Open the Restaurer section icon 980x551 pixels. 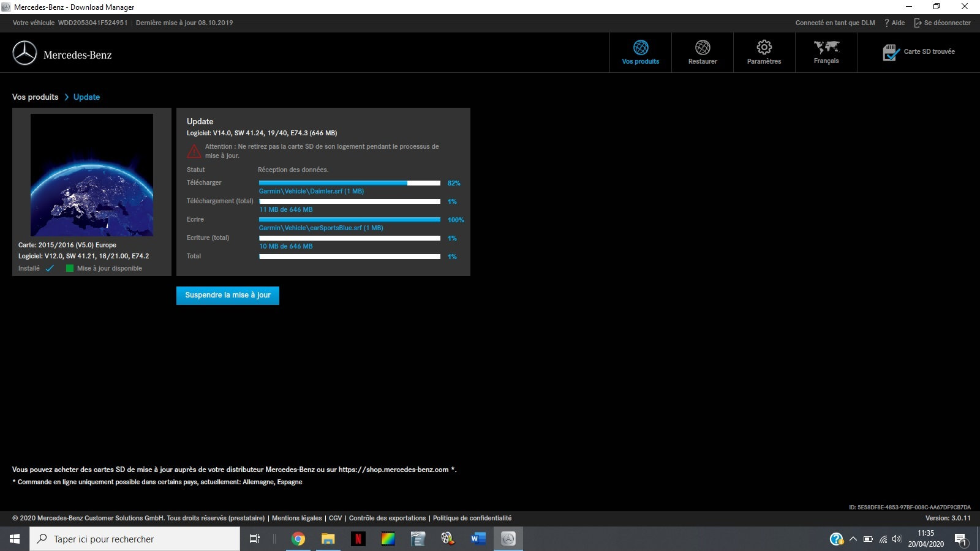pyautogui.click(x=703, y=47)
